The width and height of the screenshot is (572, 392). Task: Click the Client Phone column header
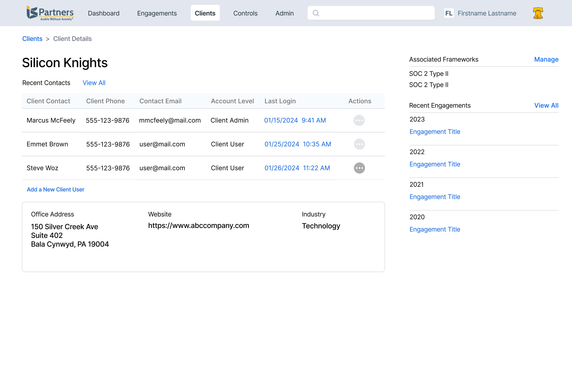pos(105,101)
